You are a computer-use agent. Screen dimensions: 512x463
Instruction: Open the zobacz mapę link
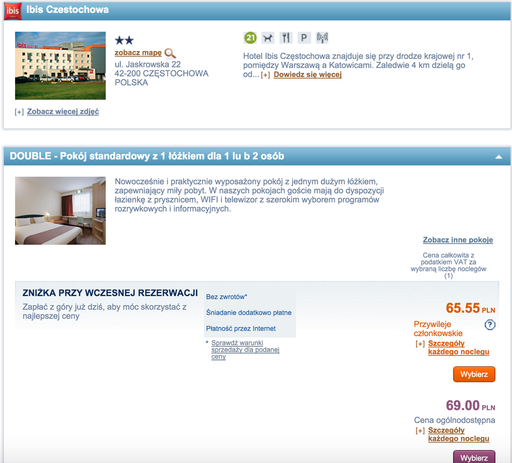tap(138, 53)
